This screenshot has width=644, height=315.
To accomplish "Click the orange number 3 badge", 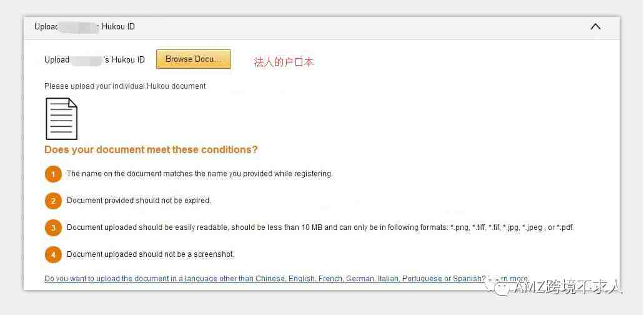I will (53, 227).
